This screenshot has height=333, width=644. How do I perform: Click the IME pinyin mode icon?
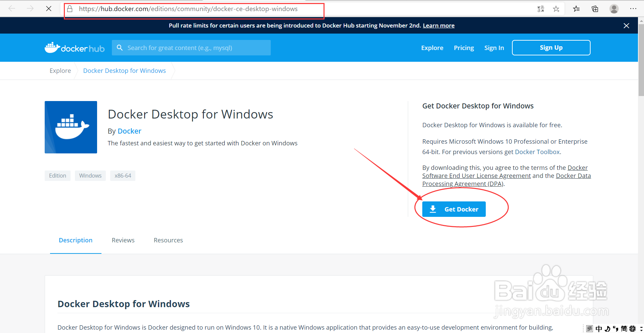(x=590, y=329)
